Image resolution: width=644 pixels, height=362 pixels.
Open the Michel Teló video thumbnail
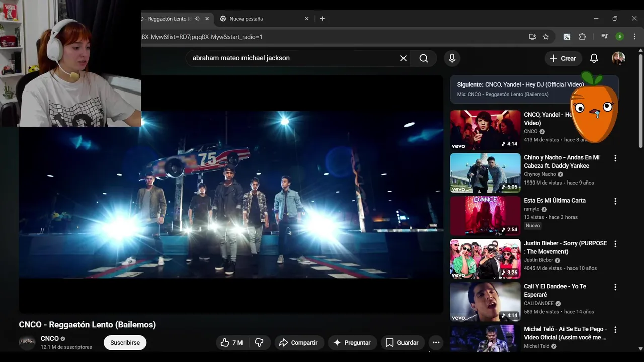[x=485, y=338]
